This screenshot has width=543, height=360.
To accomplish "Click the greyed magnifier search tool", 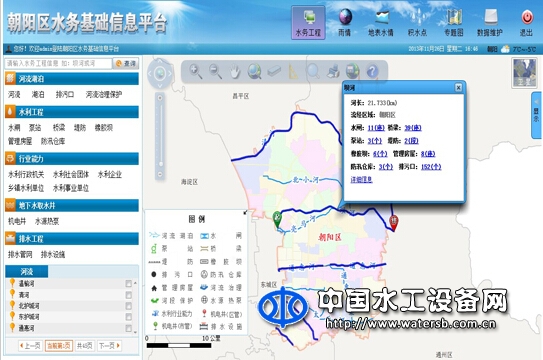I will point(313,71).
